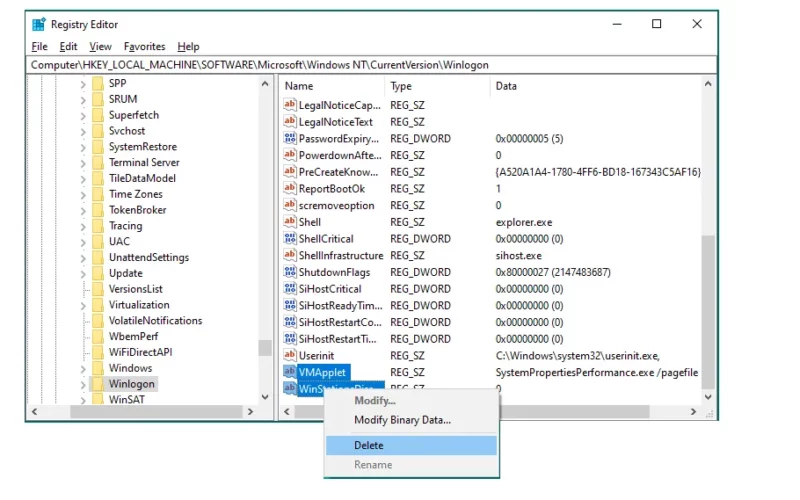Click the tree pane vertical scrollbar thumb
800x500 pixels.
[x=265, y=348]
